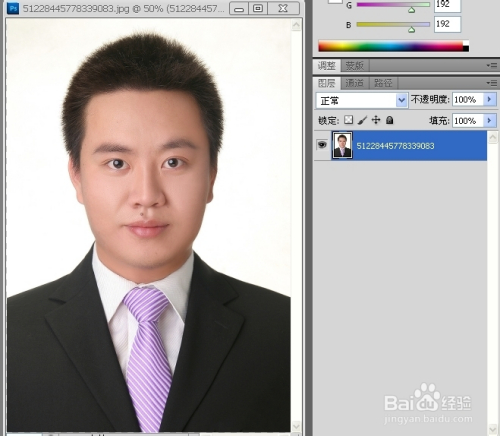
Task: Click the lock image pixels brush icon
Action: 362,120
